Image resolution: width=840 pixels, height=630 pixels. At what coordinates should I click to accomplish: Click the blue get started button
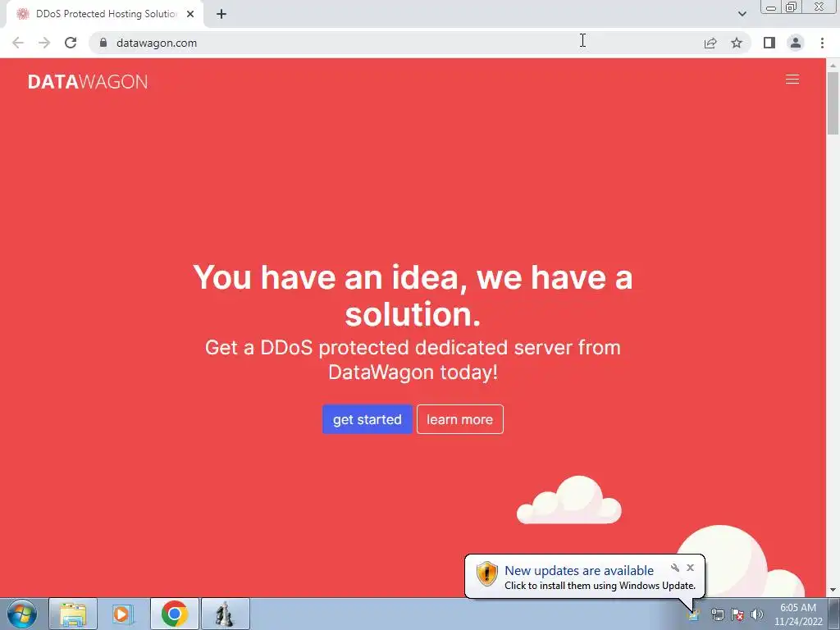pyautogui.click(x=367, y=419)
